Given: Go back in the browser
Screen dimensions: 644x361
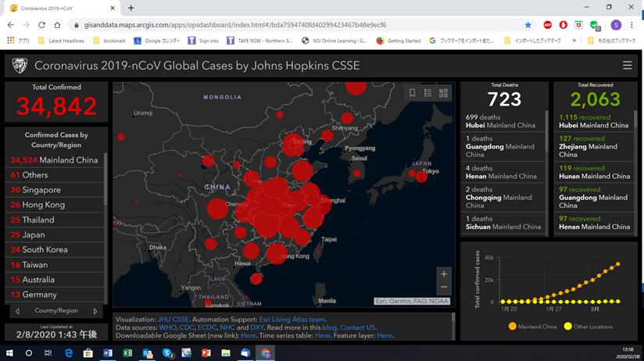Looking at the screenshot, I should click(x=11, y=25).
